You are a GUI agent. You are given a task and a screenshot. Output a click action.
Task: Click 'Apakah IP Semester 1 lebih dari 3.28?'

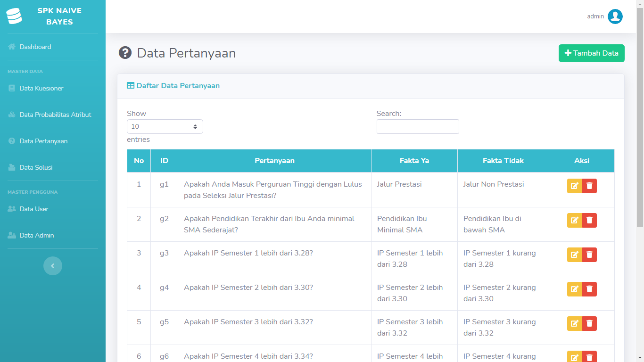[248, 253]
